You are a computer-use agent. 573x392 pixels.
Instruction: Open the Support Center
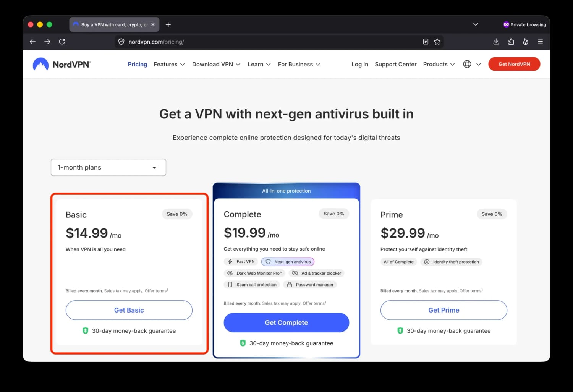(x=396, y=64)
